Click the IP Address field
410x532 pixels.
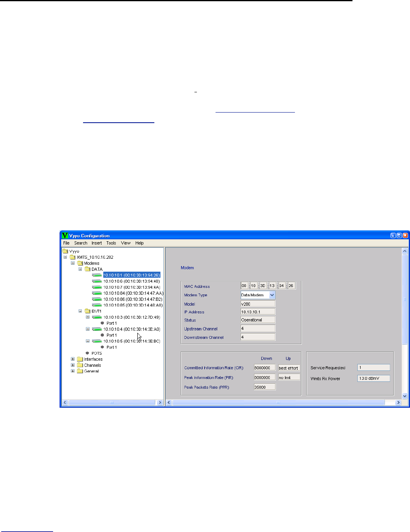[258, 312]
